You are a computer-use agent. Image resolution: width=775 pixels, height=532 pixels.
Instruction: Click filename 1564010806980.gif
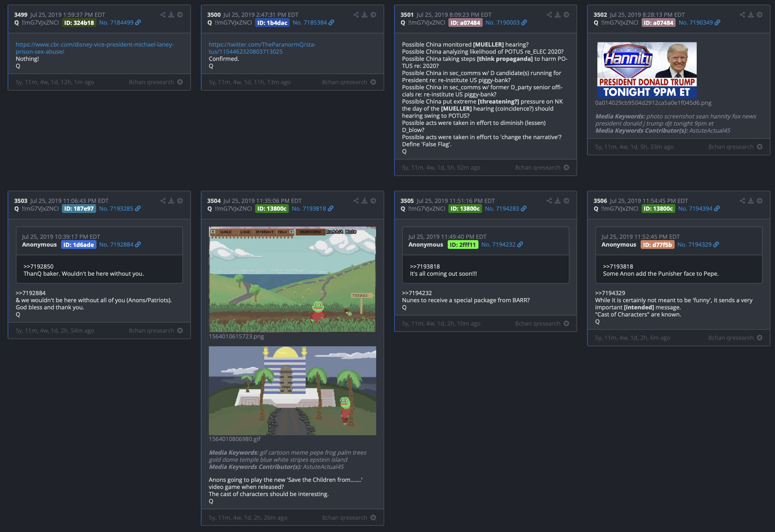pos(234,439)
